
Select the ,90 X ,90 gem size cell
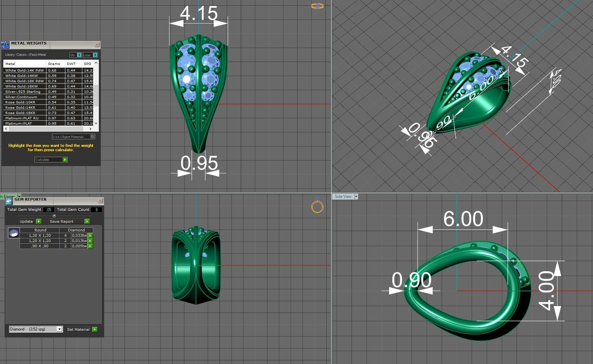40,246
